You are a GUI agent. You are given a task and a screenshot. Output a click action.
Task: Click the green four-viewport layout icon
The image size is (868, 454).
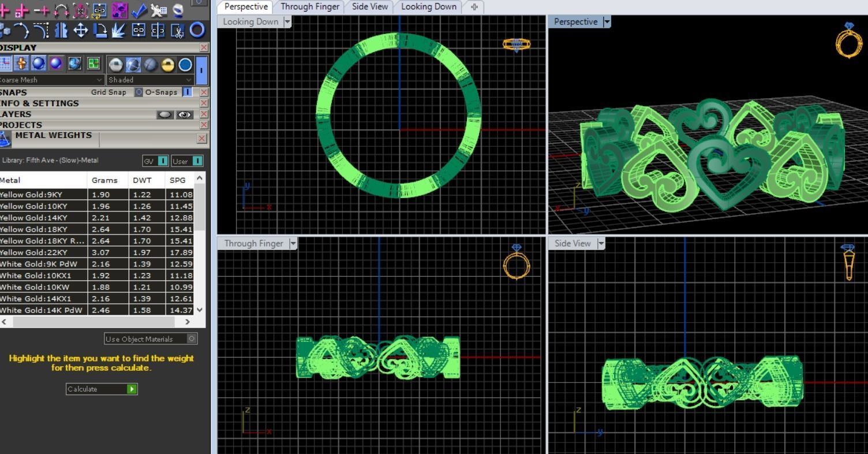coord(93,64)
